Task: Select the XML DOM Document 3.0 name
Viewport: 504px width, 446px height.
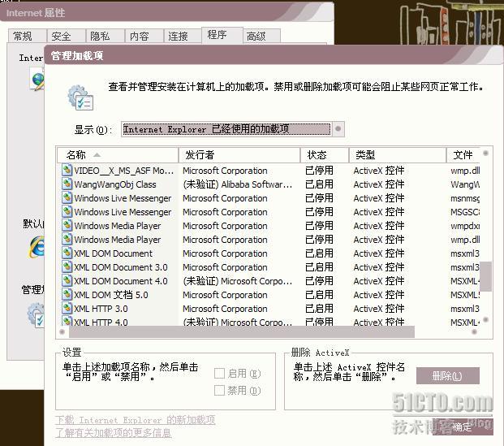Action: (121, 267)
